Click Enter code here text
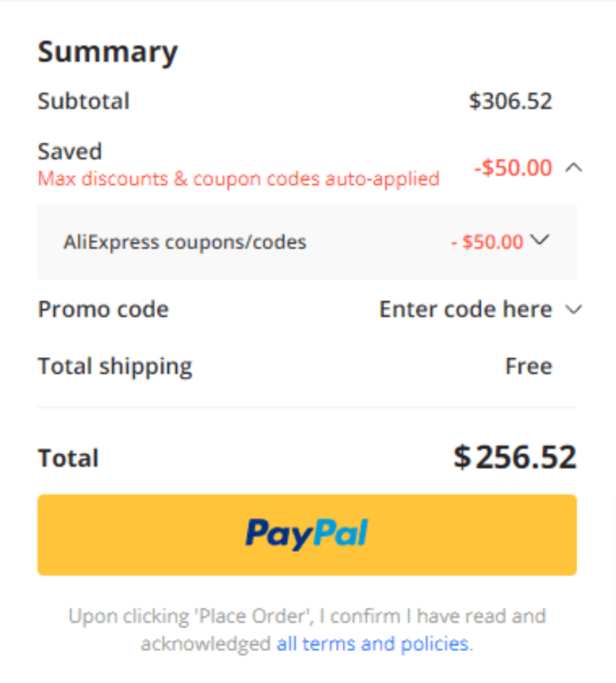The image size is (616, 683). point(466,309)
